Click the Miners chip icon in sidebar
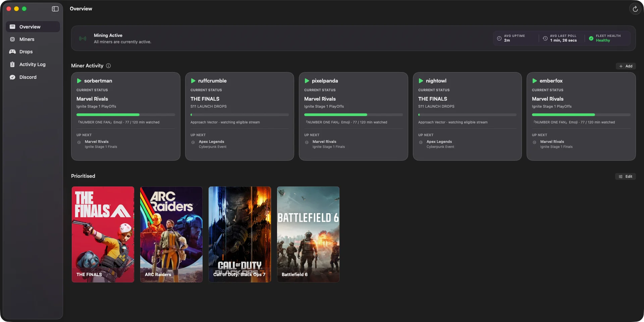644x322 pixels. pyautogui.click(x=12, y=39)
